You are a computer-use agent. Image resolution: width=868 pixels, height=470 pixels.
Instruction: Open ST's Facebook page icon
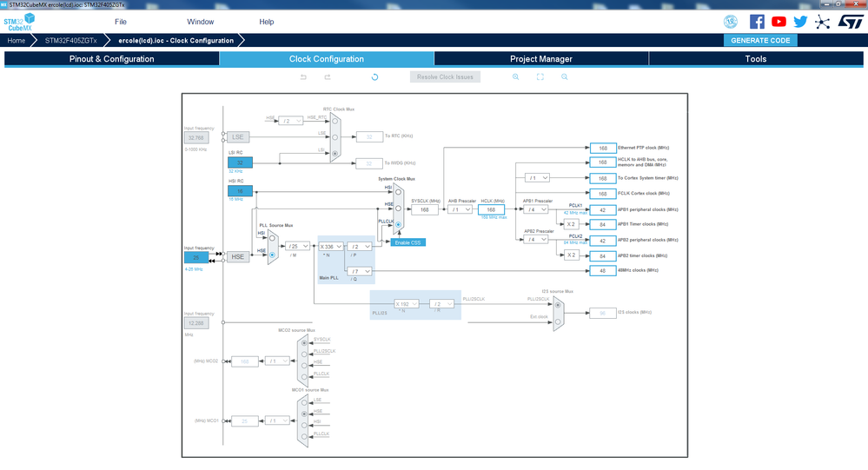[x=757, y=22]
